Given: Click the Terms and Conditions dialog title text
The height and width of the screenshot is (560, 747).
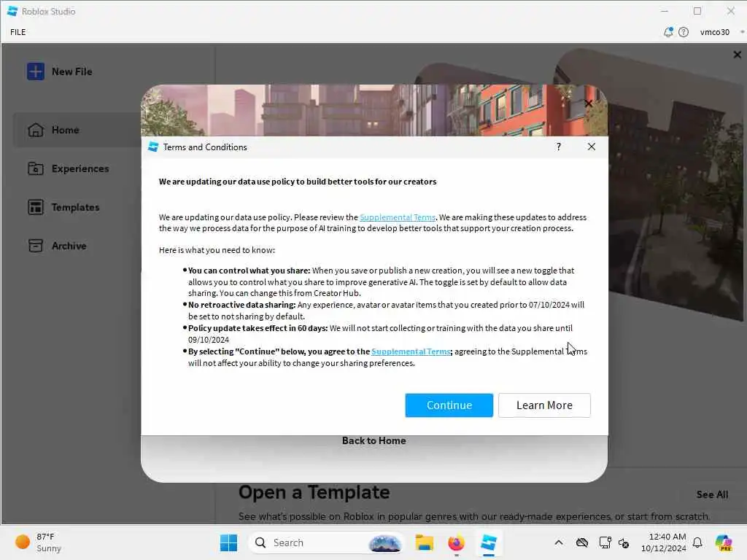Looking at the screenshot, I should (x=205, y=147).
